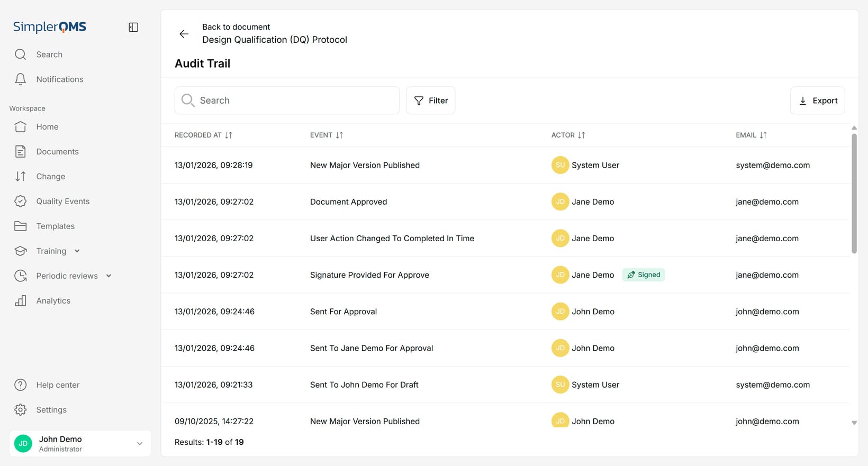The height and width of the screenshot is (466, 868).
Task: Click the scrollbar down arrow
Action: (x=854, y=423)
